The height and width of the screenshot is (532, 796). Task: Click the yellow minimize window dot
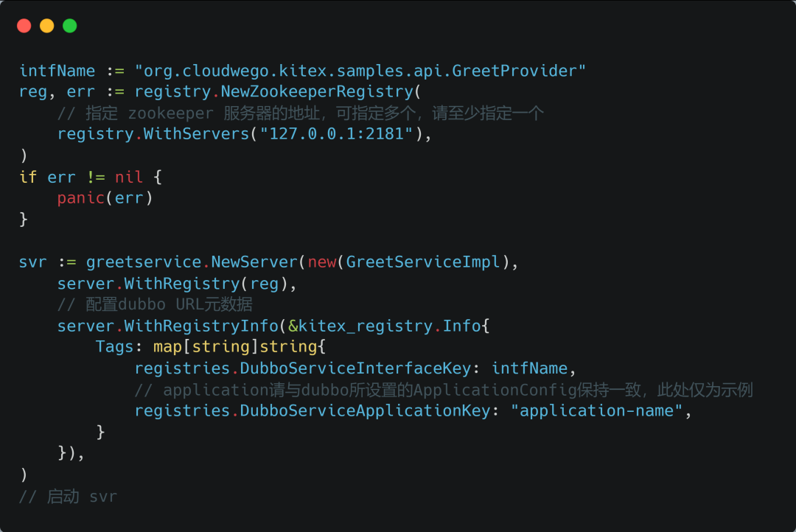[46, 26]
